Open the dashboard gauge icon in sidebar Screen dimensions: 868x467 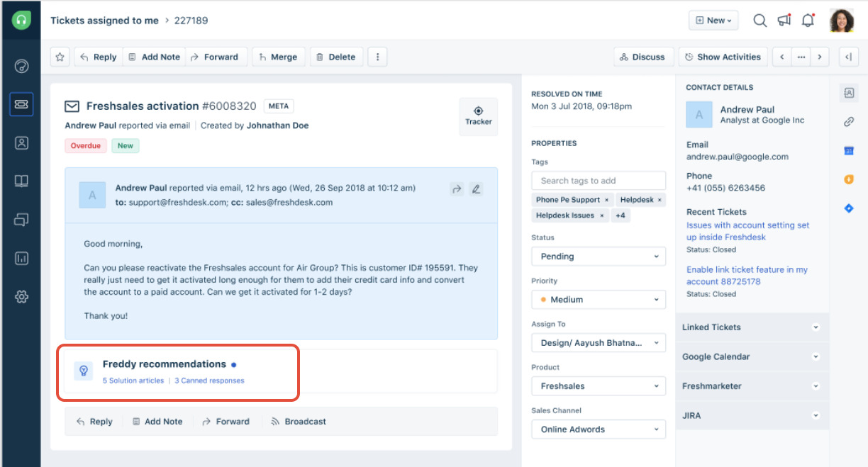pos(21,67)
